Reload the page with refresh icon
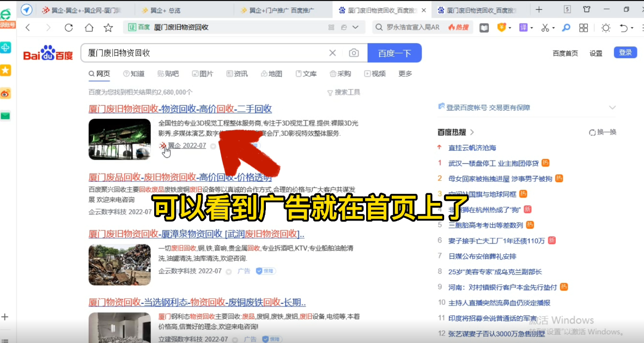This screenshot has height=343, width=644. point(69,27)
